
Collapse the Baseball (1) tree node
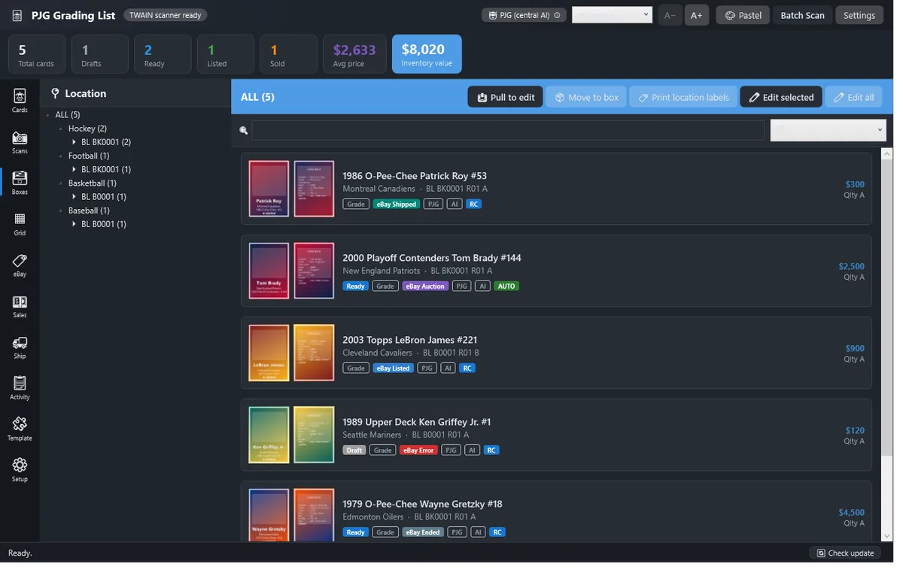tap(61, 211)
